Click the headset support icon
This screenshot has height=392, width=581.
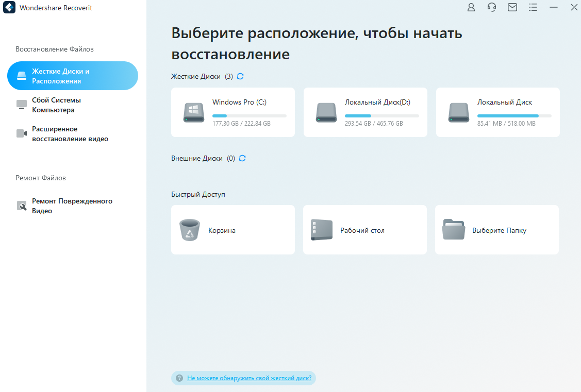[492, 7]
